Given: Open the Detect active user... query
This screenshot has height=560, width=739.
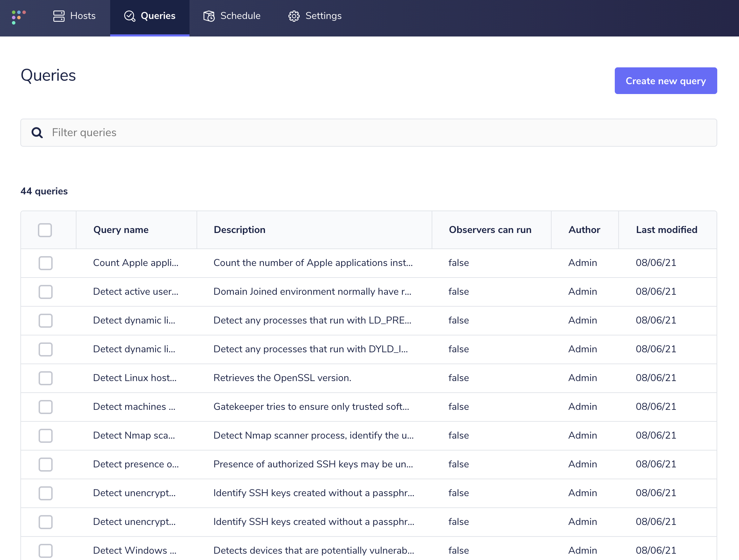Looking at the screenshot, I should [x=136, y=292].
